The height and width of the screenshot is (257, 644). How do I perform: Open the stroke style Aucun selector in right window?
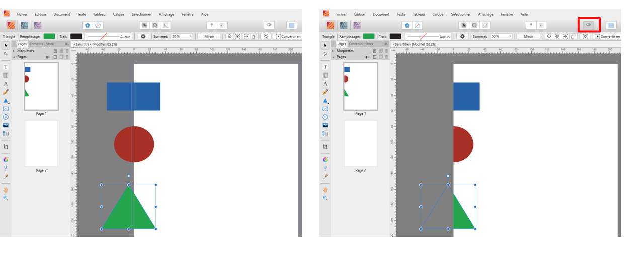click(428, 36)
